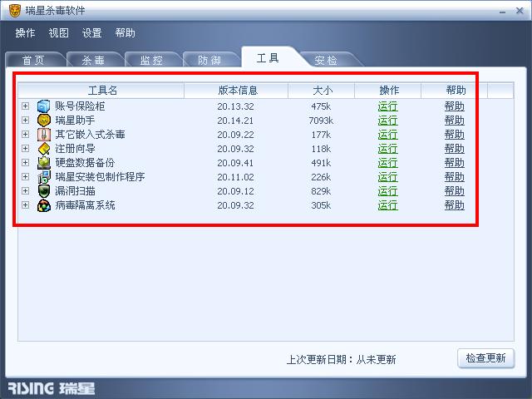Select the 硬盘数据备份 icon
The height and width of the screenshot is (399, 532).
tap(44, 163)
